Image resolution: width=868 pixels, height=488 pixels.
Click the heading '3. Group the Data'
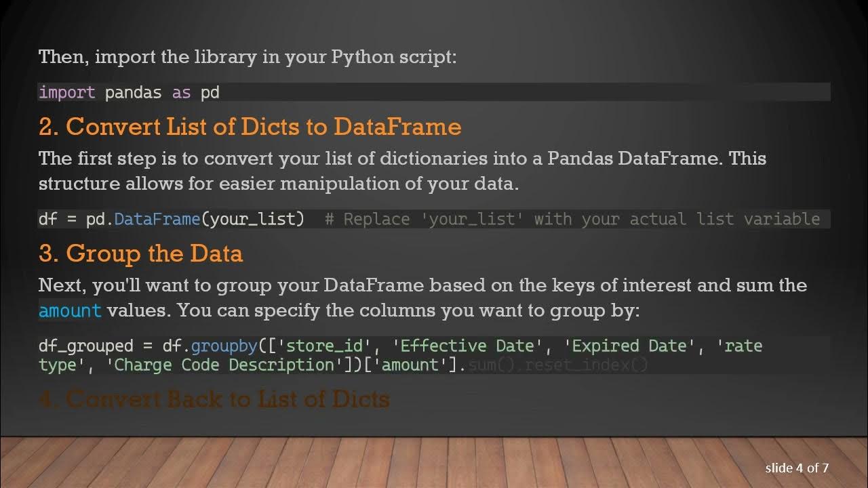click(x=140, y=253)
